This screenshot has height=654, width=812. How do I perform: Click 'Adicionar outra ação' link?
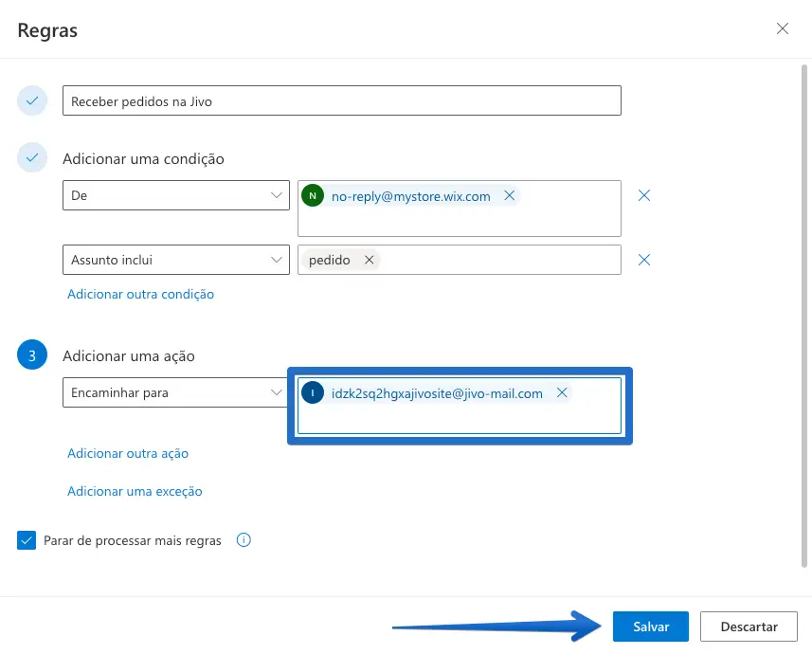pos(128,454)
